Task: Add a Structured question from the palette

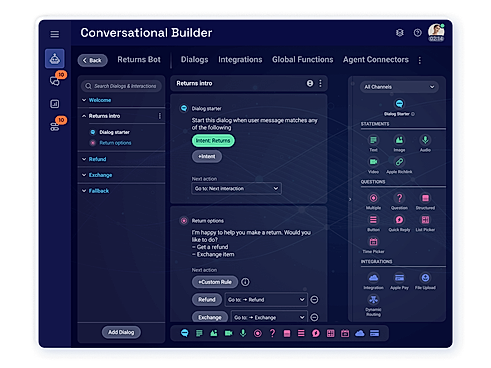Action: point(425,198)
